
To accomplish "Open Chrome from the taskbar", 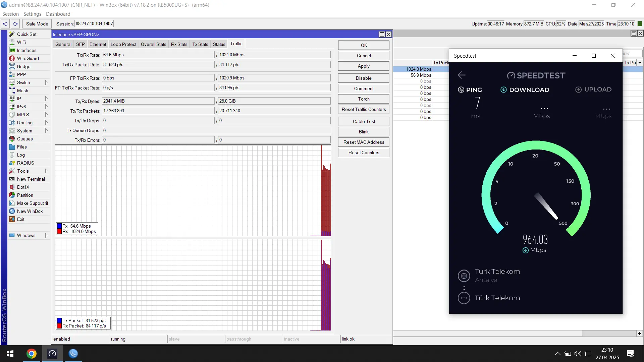I will (32, 354).
